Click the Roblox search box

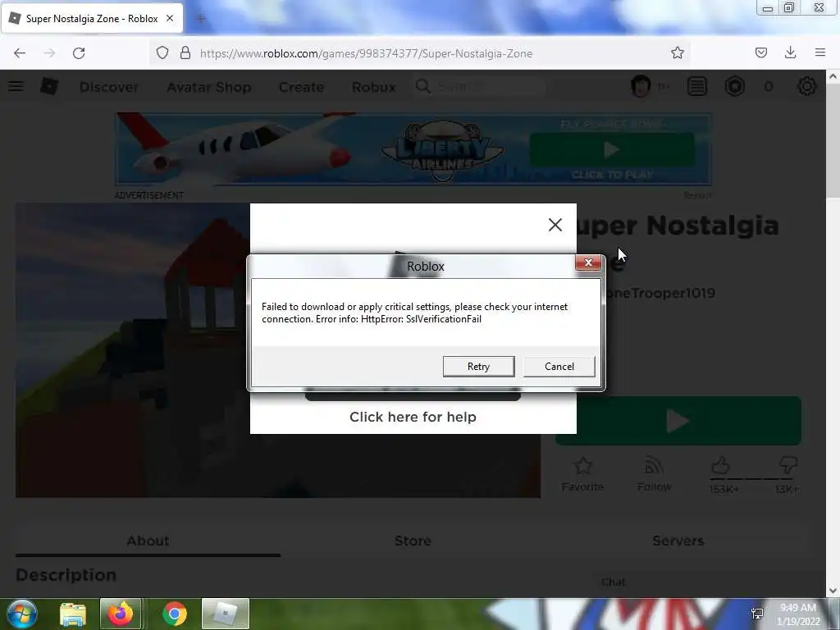point(479,86)
